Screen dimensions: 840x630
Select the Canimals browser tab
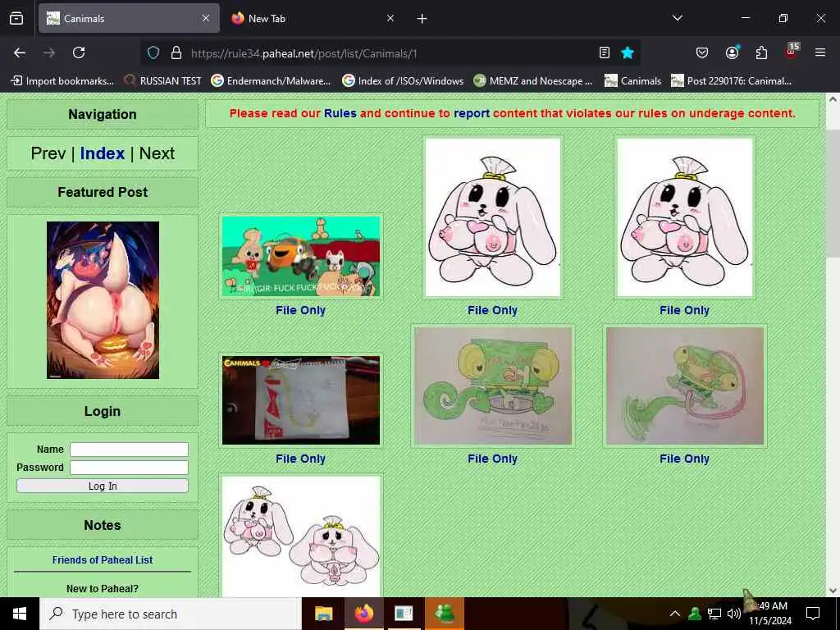pyautogui.click(x=129, y=18)
